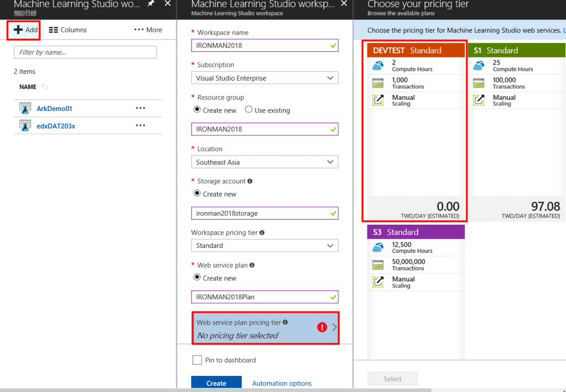The height and width of the screenshot is (392, 566).
Task: Open the Columns layout option
Action: tap(68, 30)
